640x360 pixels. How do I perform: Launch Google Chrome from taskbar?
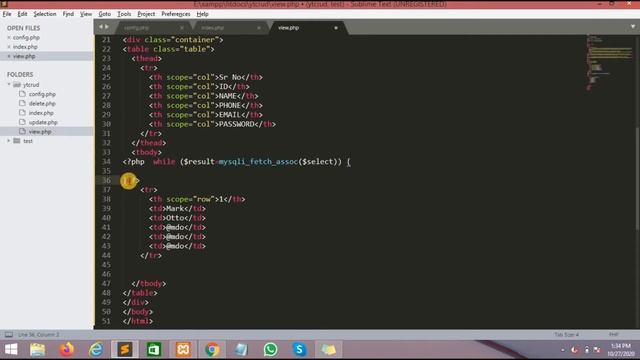212,350
